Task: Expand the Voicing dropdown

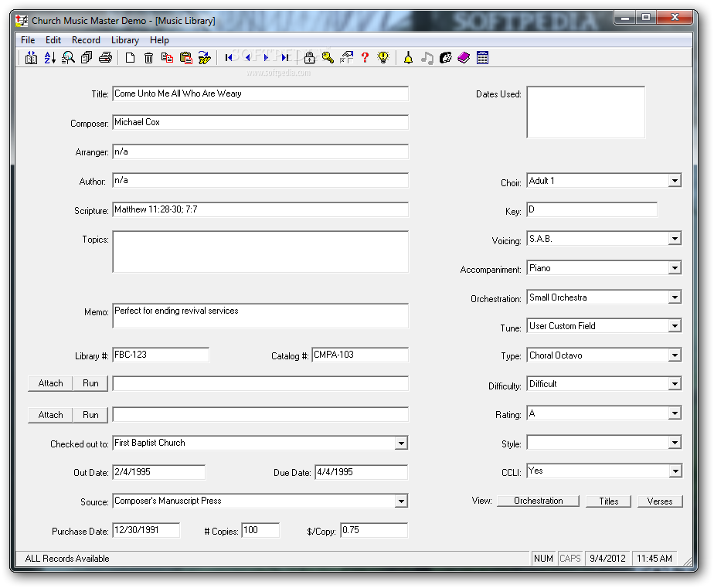Action: tap(675, 239)
